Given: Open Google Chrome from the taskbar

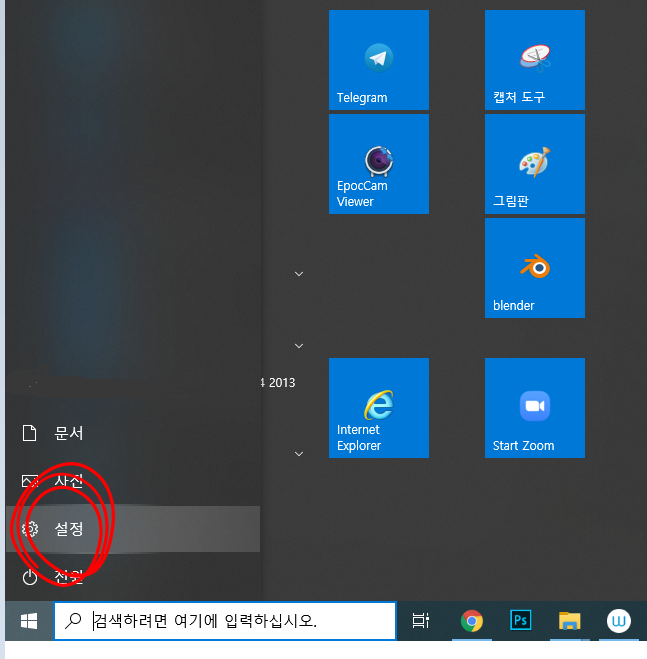Looking at the screenshot, I should [x=472, y=621].
